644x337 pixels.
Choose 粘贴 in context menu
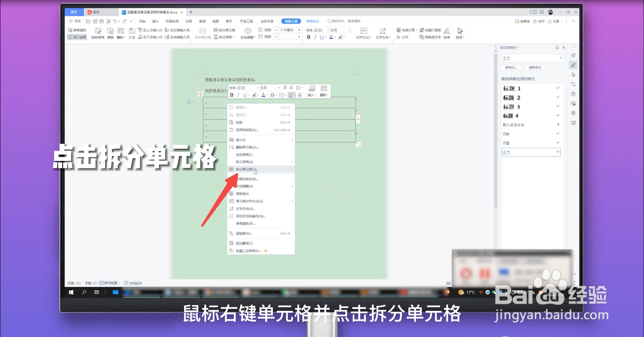click(x=261, y=122)
